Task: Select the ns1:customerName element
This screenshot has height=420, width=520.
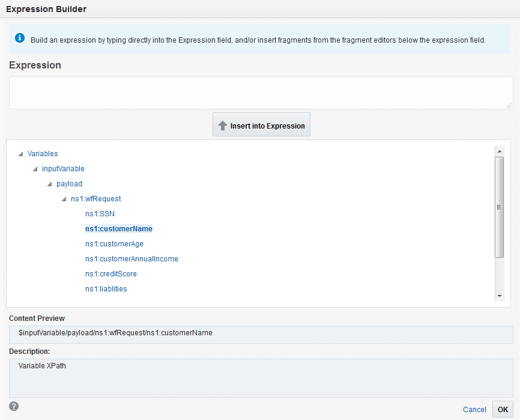Action: coord(119,229)
